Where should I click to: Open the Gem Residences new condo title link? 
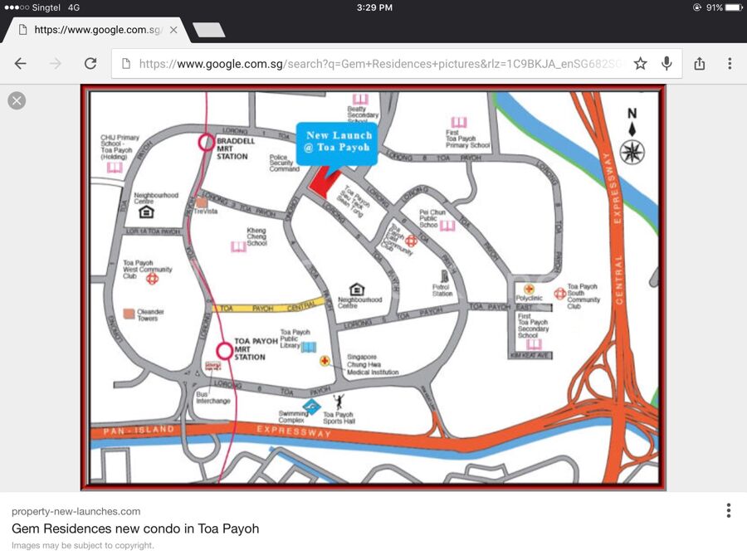coord(135,528)
